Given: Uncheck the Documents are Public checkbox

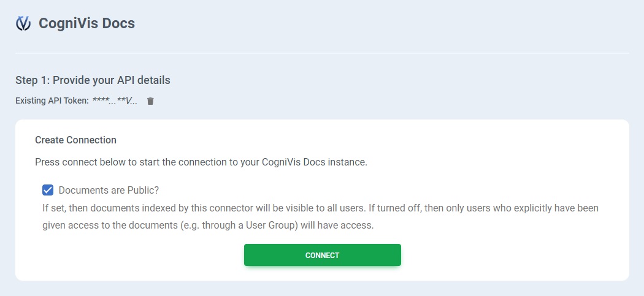Looking at the screenshot, I should coord(48,190).
